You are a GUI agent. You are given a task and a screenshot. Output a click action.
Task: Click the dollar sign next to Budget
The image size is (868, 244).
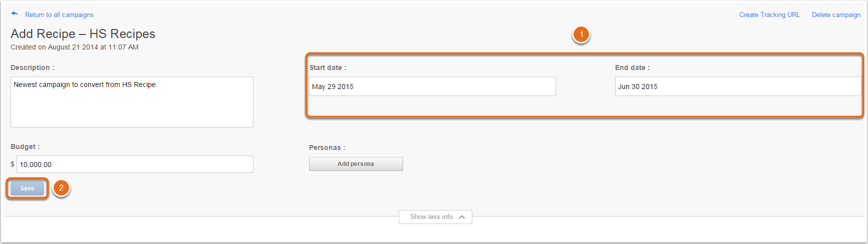click(13, 164)
